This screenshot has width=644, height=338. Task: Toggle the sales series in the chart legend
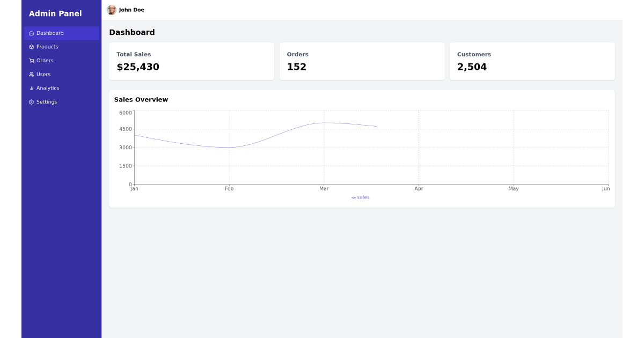(360, 197)
